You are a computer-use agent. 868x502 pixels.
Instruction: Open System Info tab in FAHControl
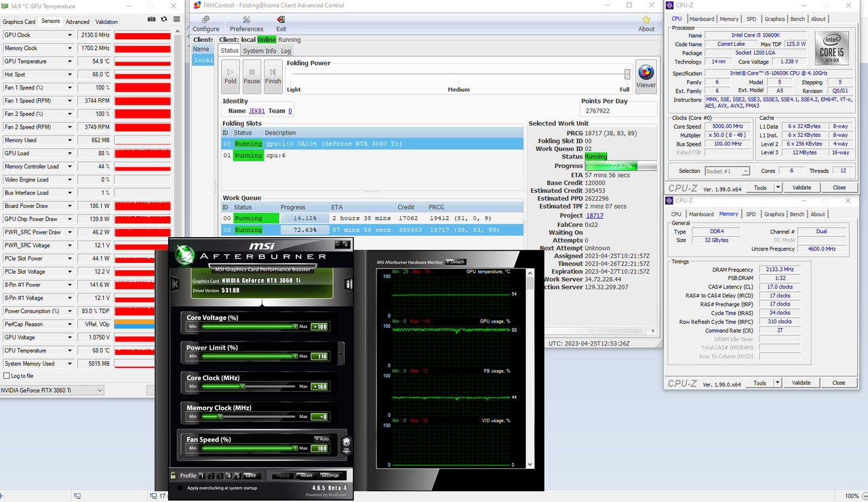coord(260,51)
